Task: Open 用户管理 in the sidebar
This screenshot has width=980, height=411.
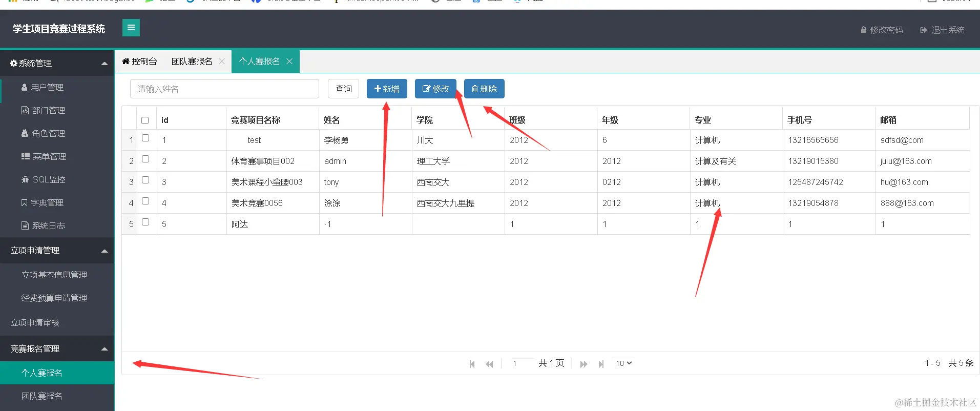Action: tap(57, 88)
